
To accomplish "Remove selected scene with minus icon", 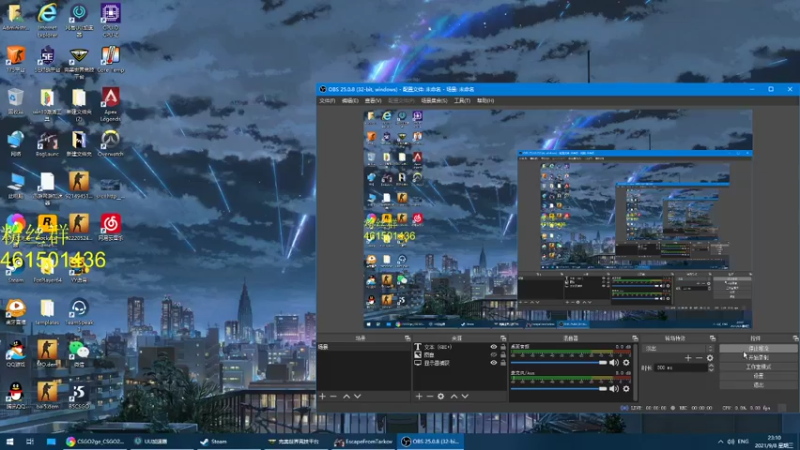I will click(333, 396).
